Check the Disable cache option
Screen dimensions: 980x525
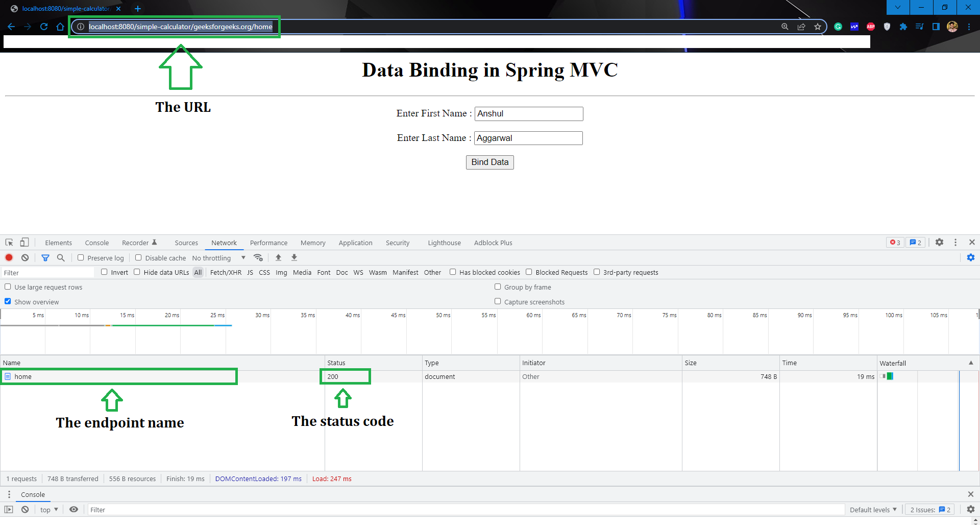(138, 257)
